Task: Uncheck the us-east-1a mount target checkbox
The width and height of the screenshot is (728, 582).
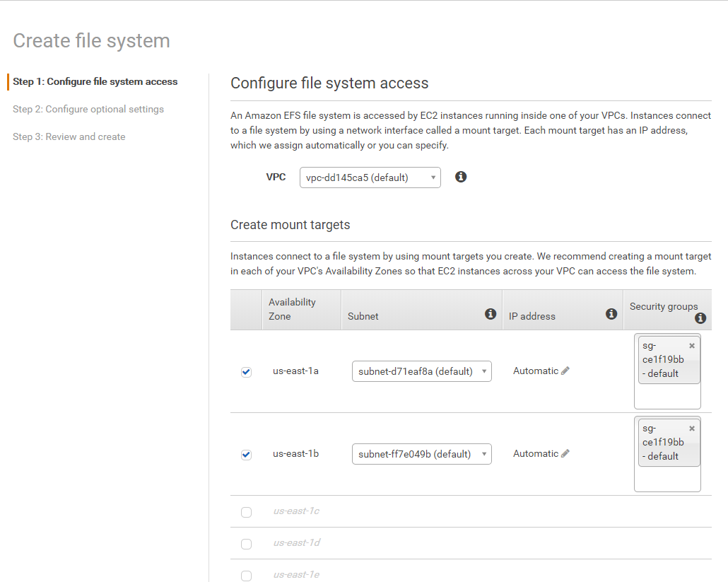Action: 246,372
